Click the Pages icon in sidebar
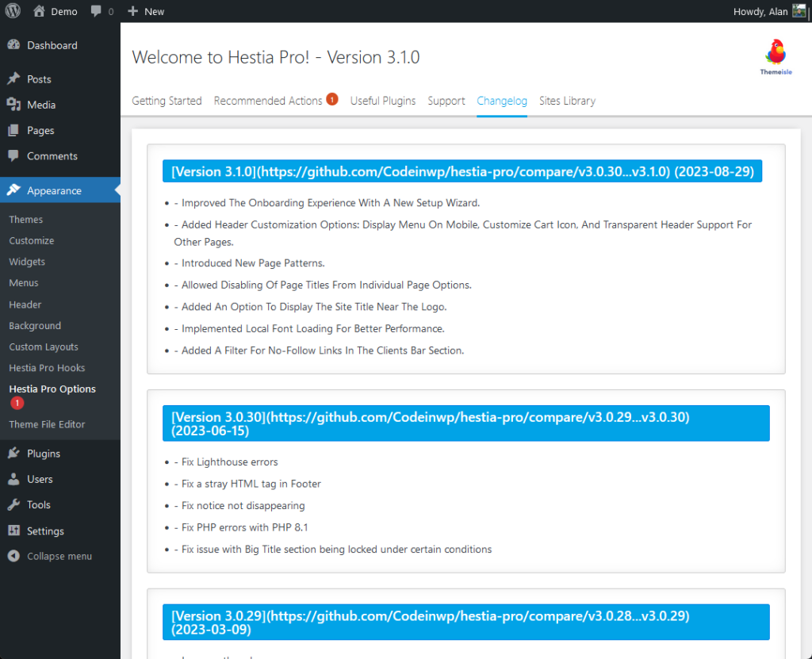This screenshot has height=659, width=812. click(x=13, y=130)
